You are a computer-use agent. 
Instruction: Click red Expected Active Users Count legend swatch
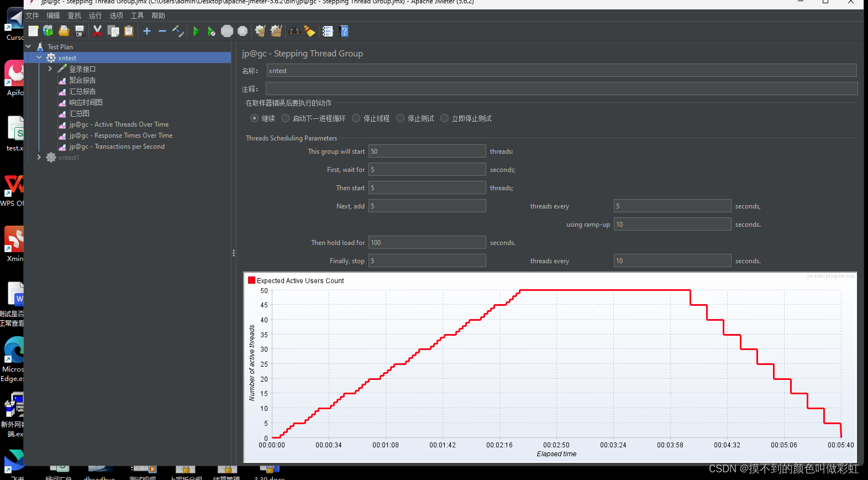point(251,280)
